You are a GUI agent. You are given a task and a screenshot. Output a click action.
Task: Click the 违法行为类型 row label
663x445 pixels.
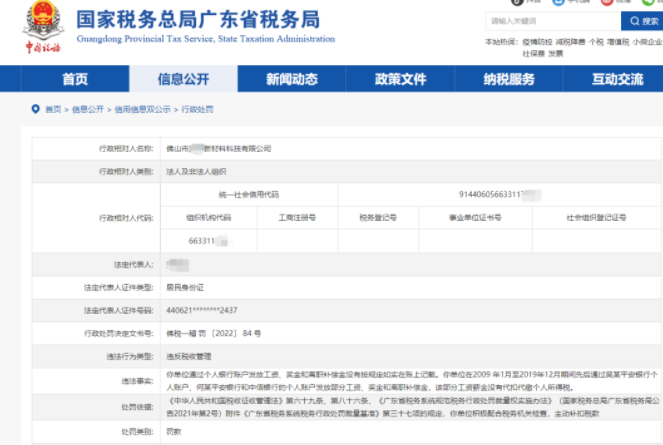[130, 357]
